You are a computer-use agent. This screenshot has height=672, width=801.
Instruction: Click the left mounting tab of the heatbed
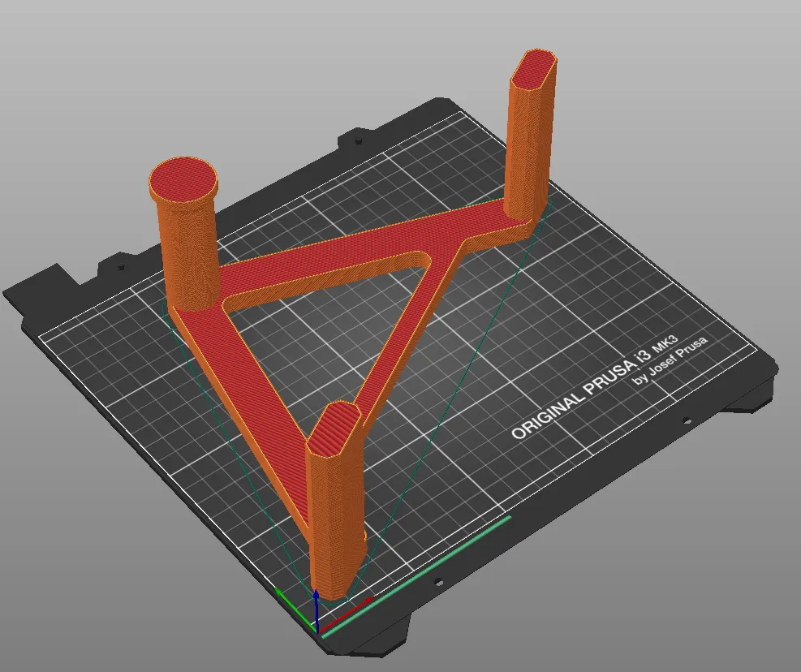coord(122,268)
